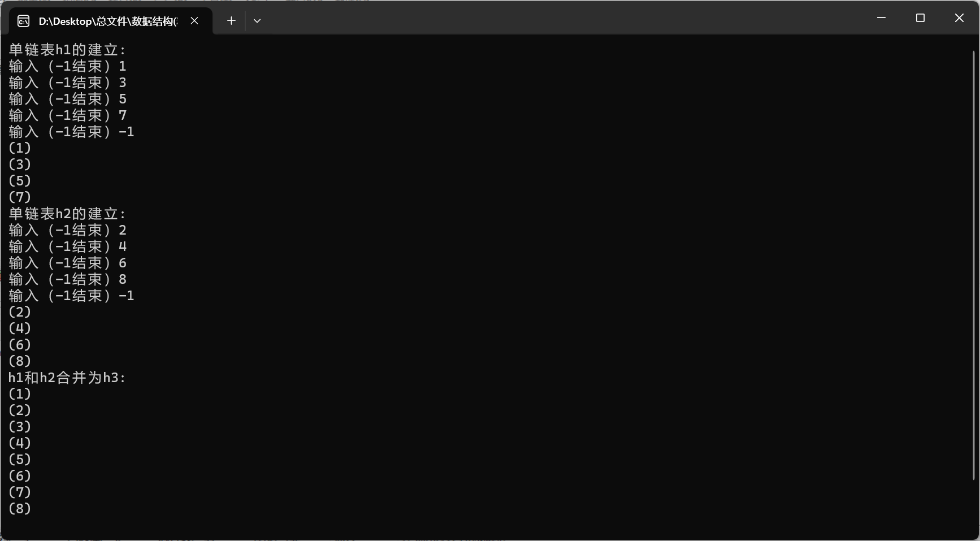The image size is (980, 541).
Task: Click the input line ending in 2
Action: [67, 230]
